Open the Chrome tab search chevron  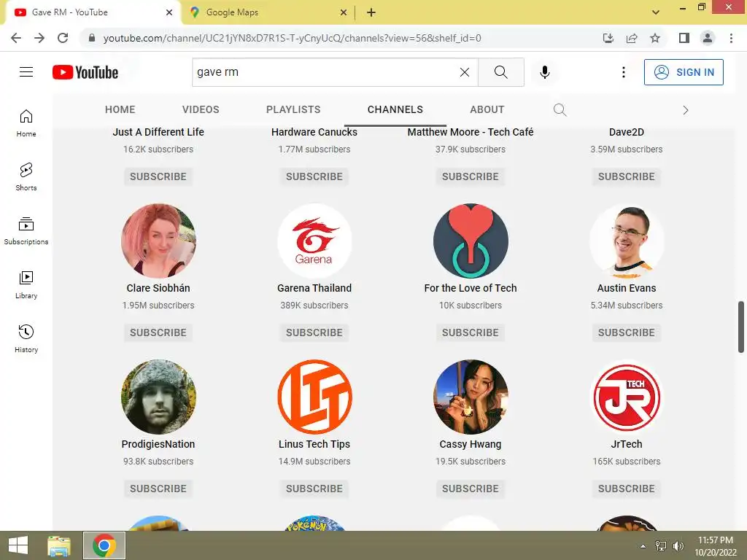656,12
